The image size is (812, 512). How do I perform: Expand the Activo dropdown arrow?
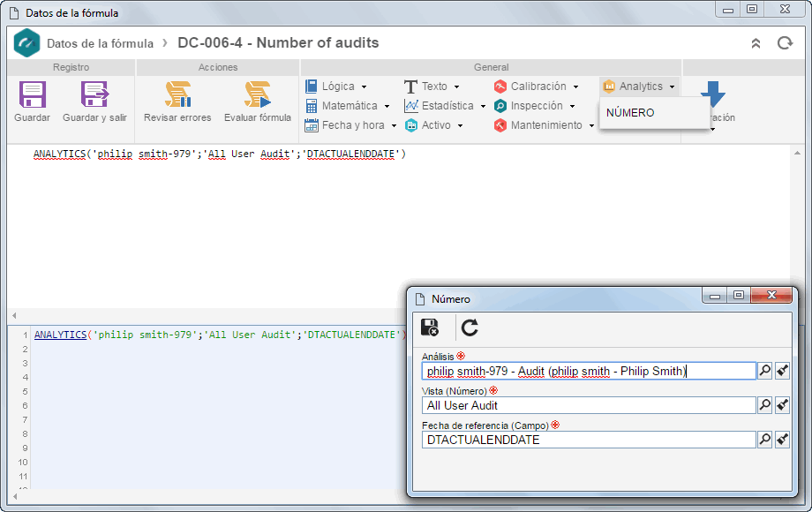click(x=460, y=126)
